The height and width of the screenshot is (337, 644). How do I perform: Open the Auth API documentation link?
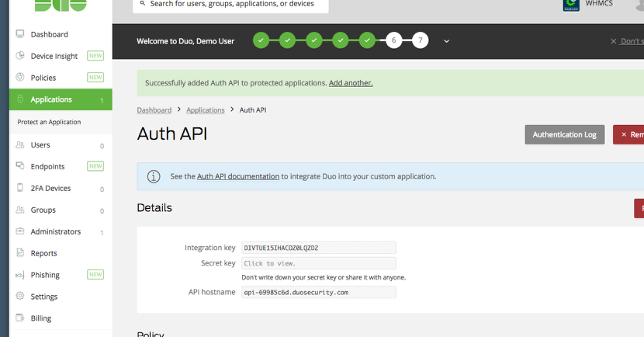[x=238, y=176]
